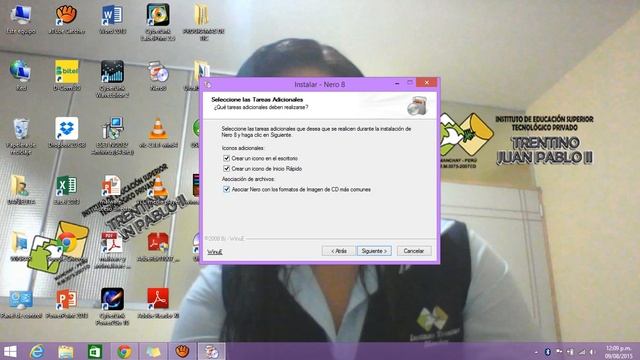Launch Internet Explorer from taskbar
The height and width of the screenshot is (360, 640).
tap(37, 351)
